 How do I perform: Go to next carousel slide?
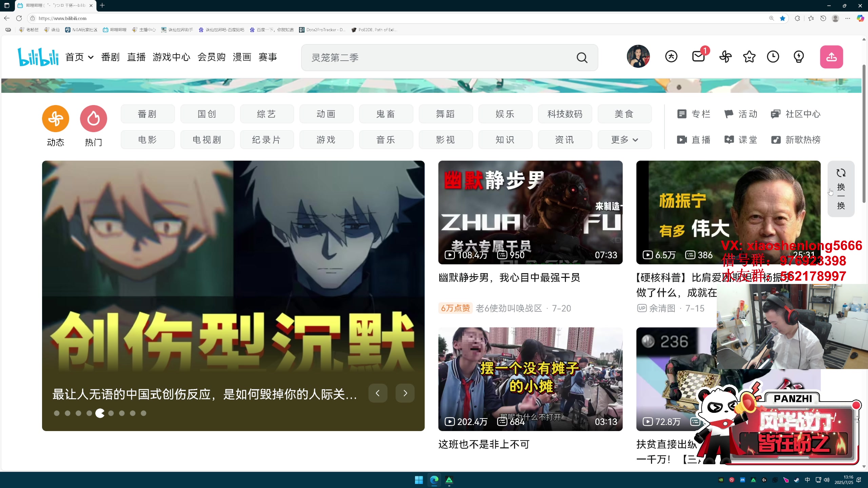405,393
